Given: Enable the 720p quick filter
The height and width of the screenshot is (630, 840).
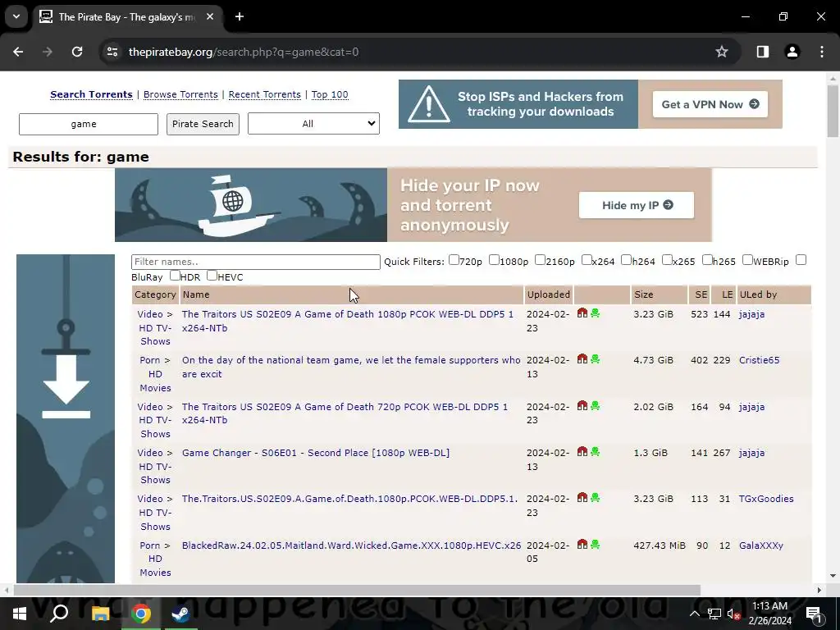Looking at the screenshot, I should click(454, 260).
